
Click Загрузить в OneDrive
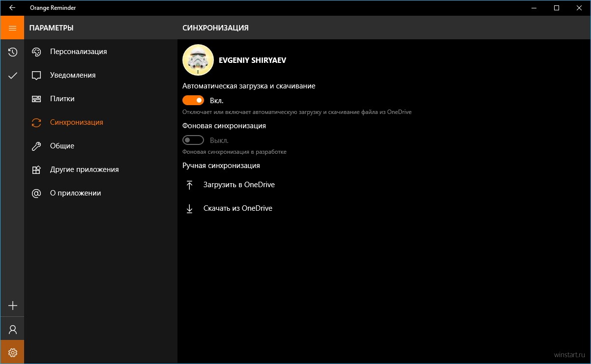pyautogui.click(x=239, y=185)
